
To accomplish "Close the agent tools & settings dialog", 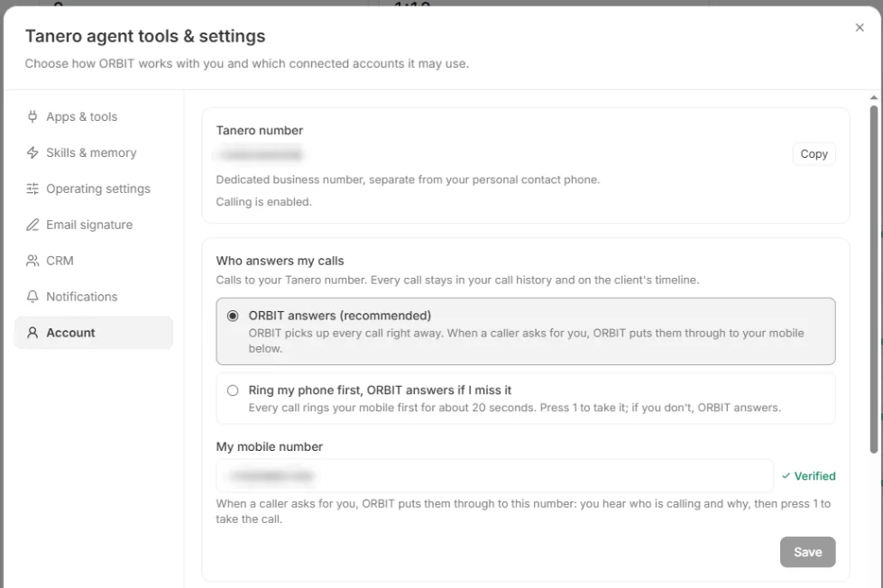I will [860, 28].
